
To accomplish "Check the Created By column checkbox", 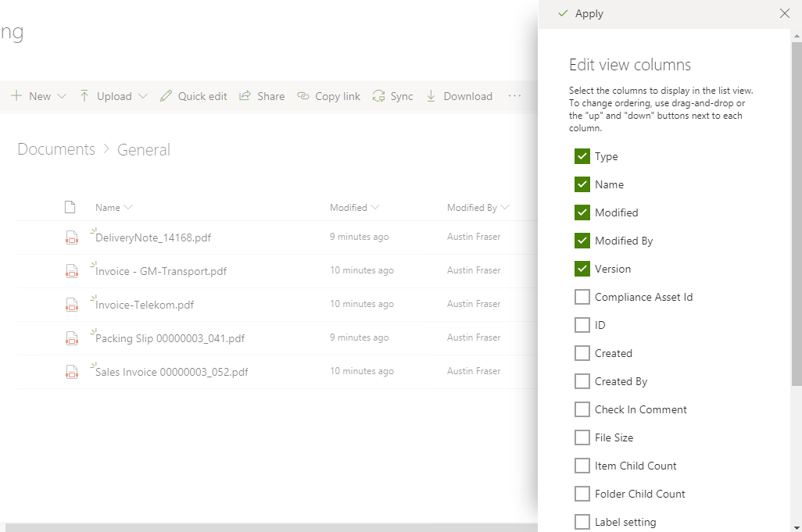I will tap(582, 381).
